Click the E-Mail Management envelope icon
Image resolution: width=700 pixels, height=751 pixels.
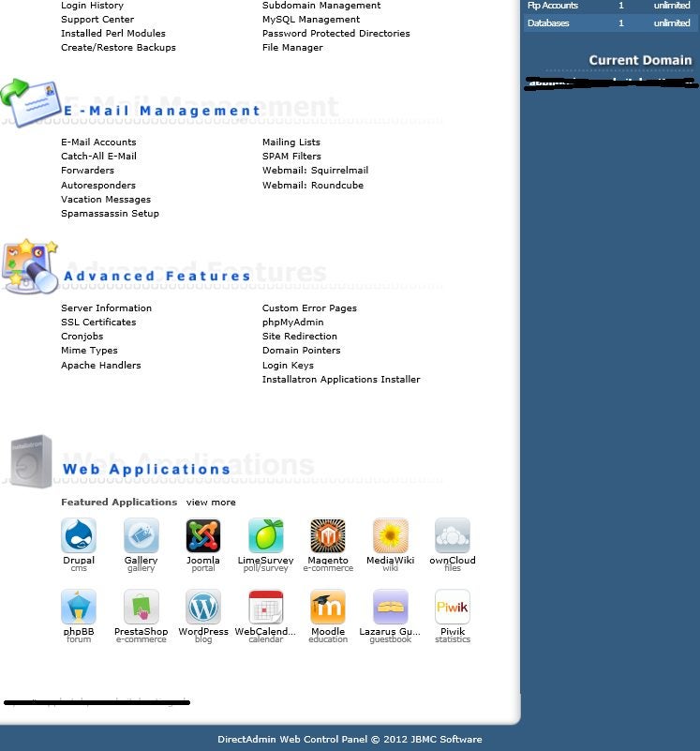(x=31, y=103)
